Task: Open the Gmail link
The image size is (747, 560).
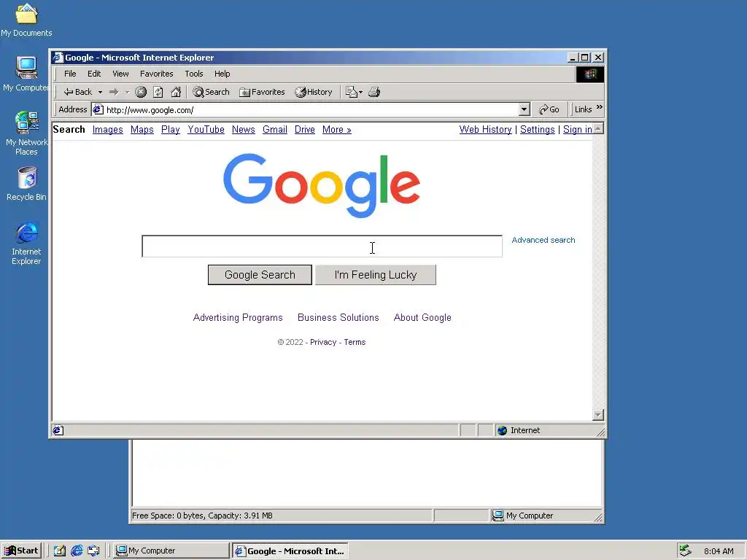Action: coord(275,130)
